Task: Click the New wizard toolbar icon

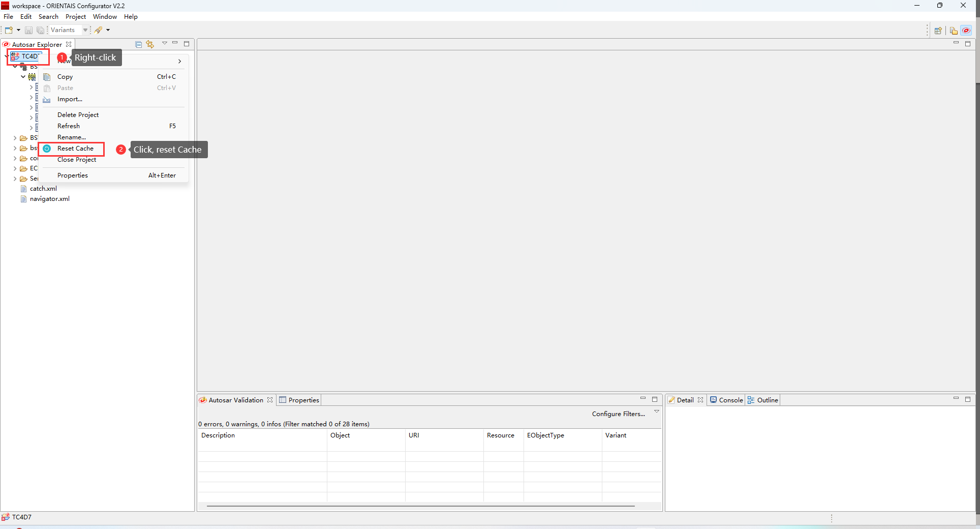Action: pos(9,30)
